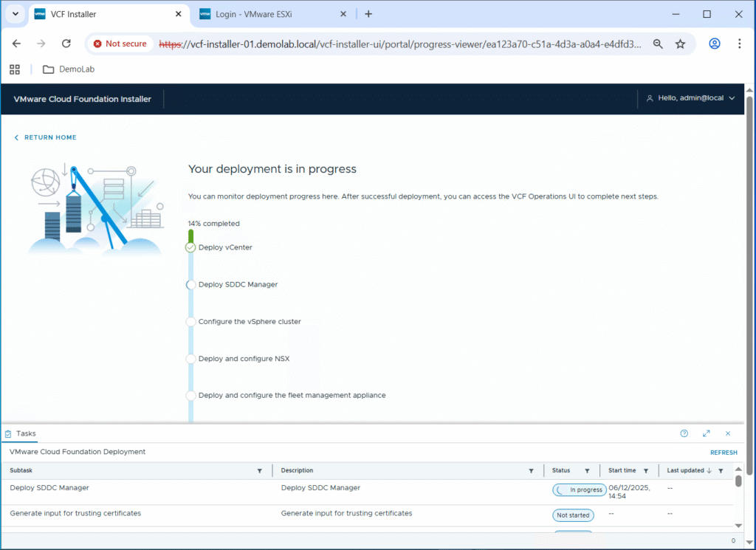Screen dimensions: 756x550
Task: Expand the admin@local user dropdown
Action: (690, 98)
